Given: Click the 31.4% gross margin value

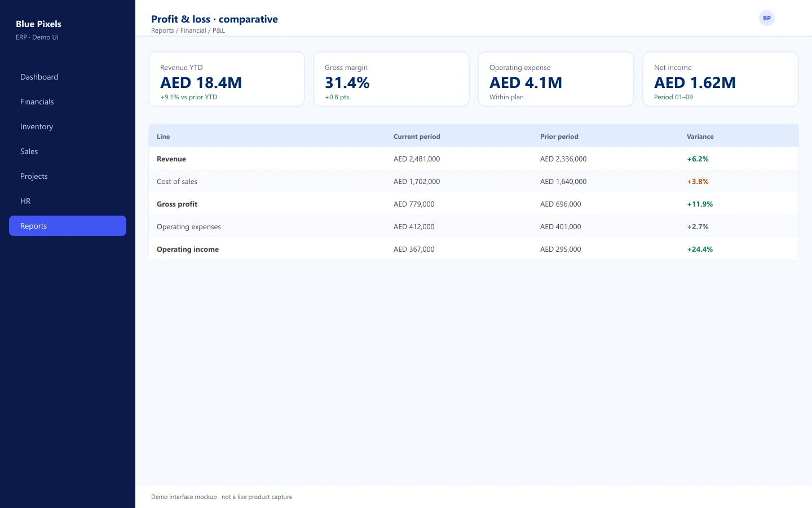Looking at the screenshot, I should [x=347, y=83].
